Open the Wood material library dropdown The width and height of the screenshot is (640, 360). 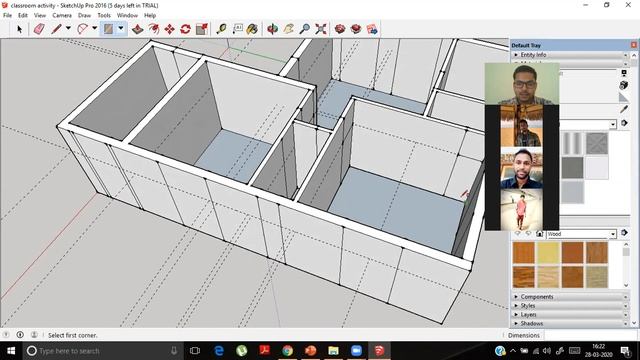[x=581, y=234]
